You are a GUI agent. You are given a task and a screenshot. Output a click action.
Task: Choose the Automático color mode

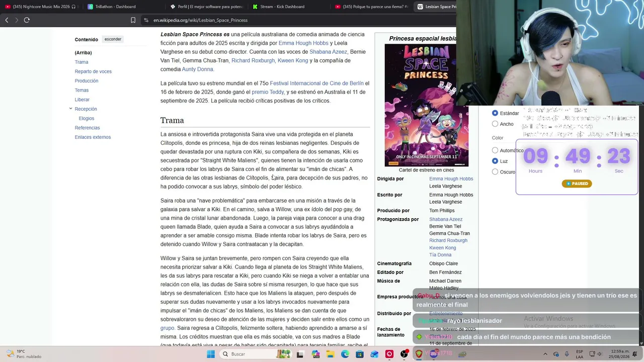(x=495, y=150)
